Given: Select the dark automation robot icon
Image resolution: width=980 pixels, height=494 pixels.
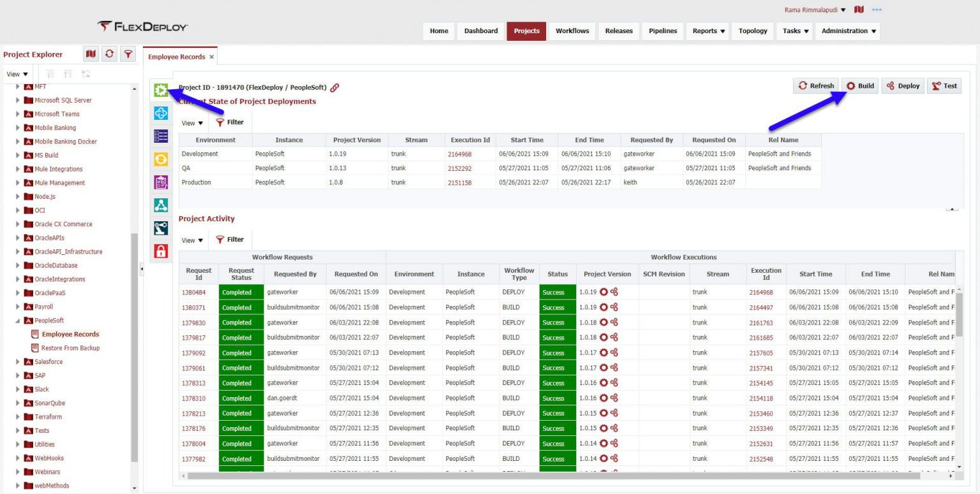Looking at the screenshot, I should [x=160, y=227].
